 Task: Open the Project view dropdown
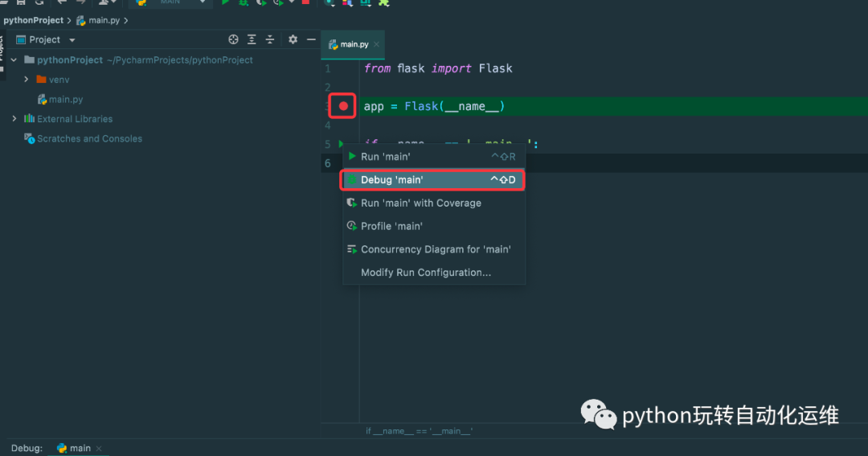pos(72,40)
